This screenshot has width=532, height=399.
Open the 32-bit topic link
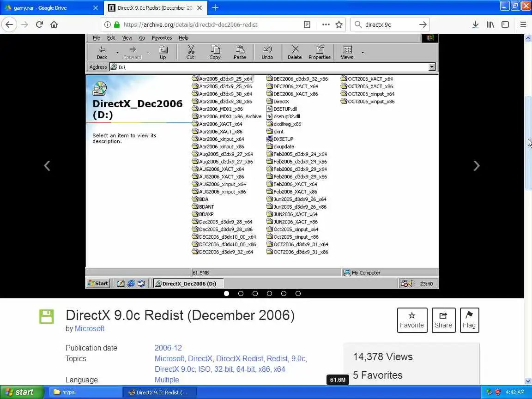223,369
